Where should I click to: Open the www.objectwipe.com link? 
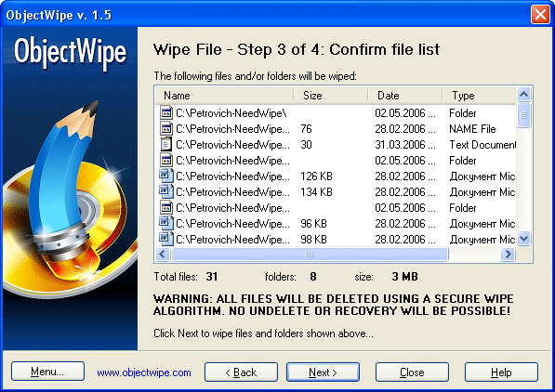pyautogui.click(x=144, y=372)
